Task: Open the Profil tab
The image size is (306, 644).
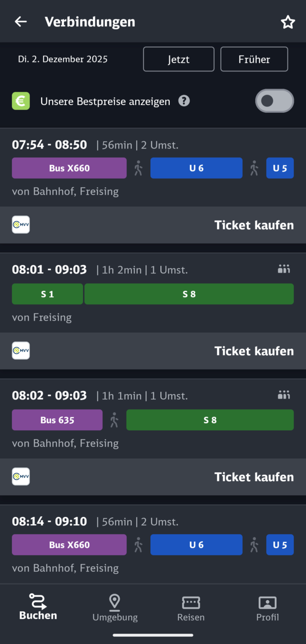Action: [x=267, y=607]
